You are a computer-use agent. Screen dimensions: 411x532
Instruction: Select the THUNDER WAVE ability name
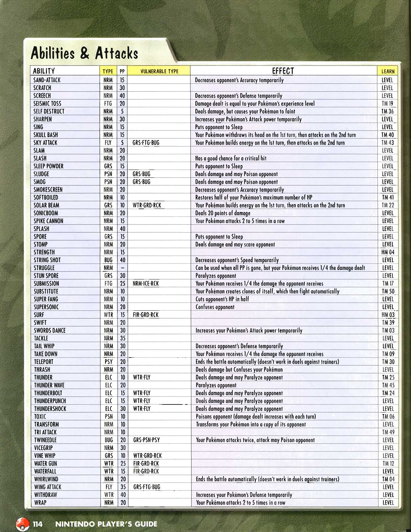[x=49, y=385]
